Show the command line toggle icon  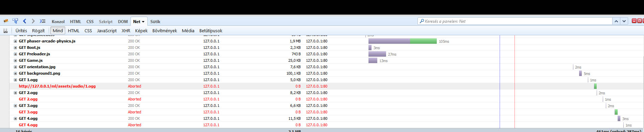pyautogui.click(x=42, y=21)
